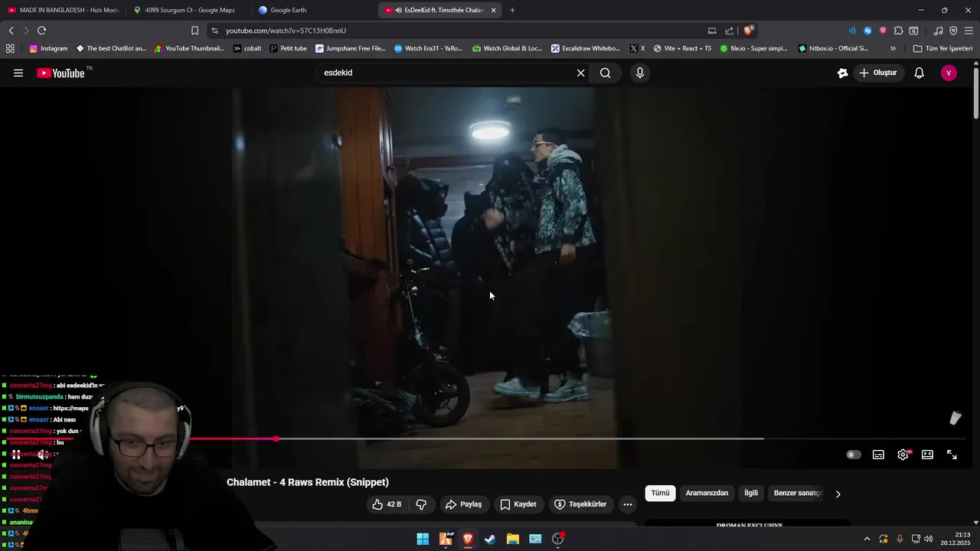Open taskbar volume speaker icon
This screenshot has height=551, width=980.
pyautogui.click(x=928, y=539)
